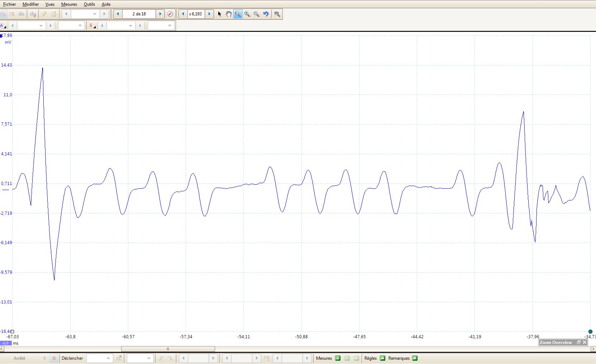Close the Zoom Overview panel
Image resolution: width=596 pixels, height=364 pixels.
(x=585, y=343)
